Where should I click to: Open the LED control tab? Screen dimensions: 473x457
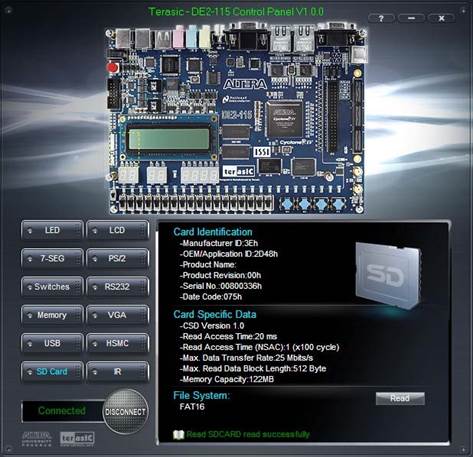[52, 230]
